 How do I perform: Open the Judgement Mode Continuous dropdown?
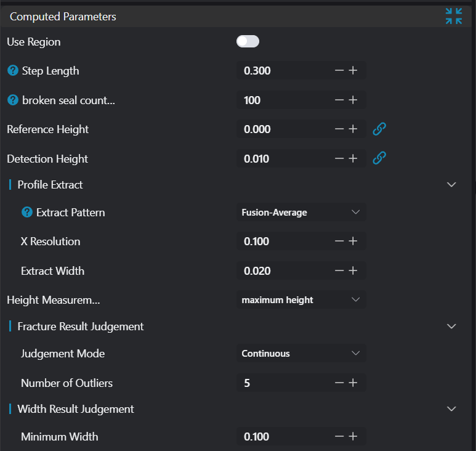pyautogui.click(x=301, y=354)
